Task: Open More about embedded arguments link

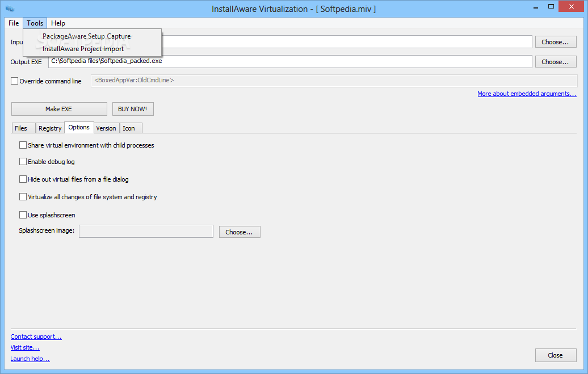Action: click(x=527, y=94)
